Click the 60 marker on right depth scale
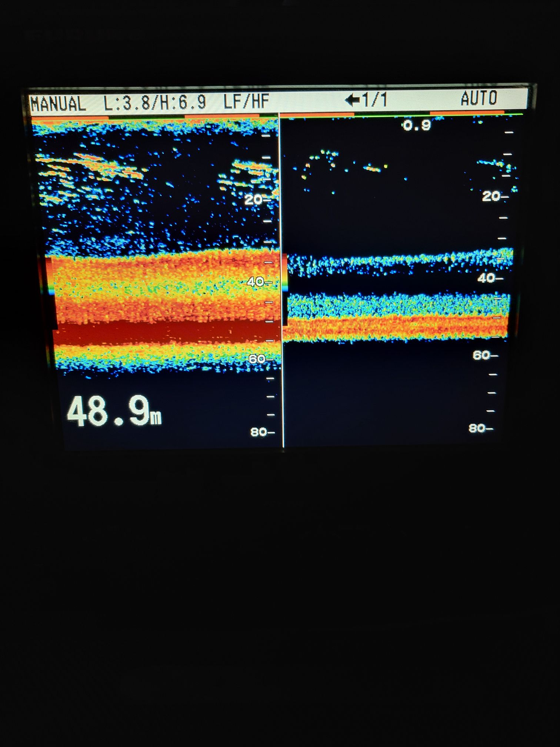560x747 pixels. tap(482, 355)
